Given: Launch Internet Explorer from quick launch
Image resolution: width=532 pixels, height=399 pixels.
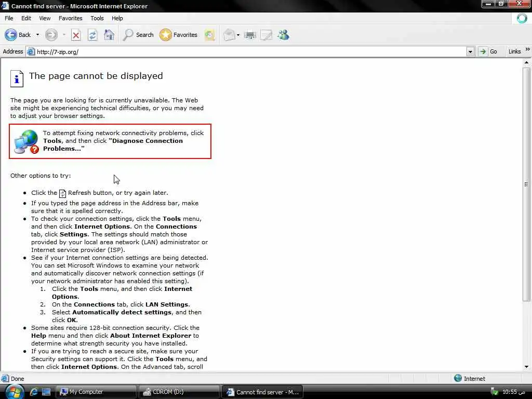Looking at the screenshot, I should (34, 392).
